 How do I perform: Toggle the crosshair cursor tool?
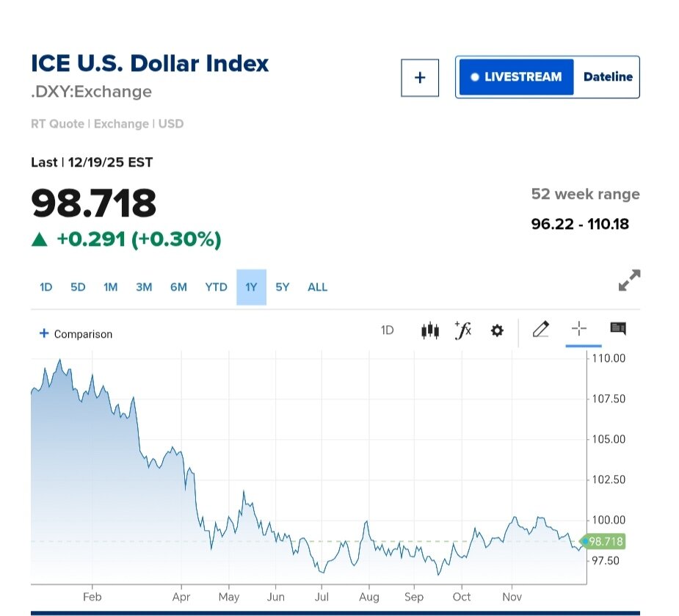pyautogui.click(x=579, y=330)
